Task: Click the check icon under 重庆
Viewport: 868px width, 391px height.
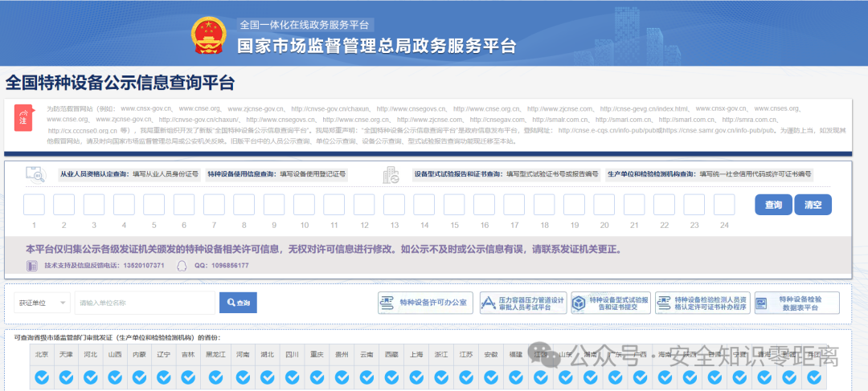Action: point(317,377)
